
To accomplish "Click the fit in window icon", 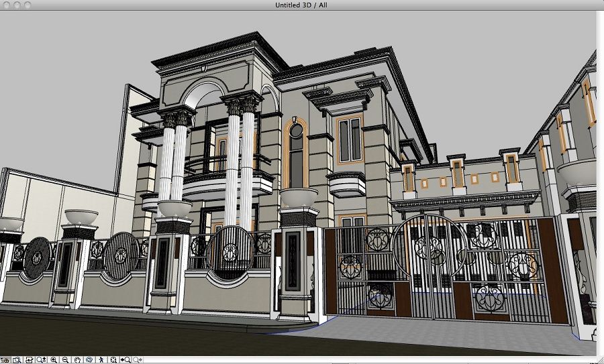I will click(113, 360).
